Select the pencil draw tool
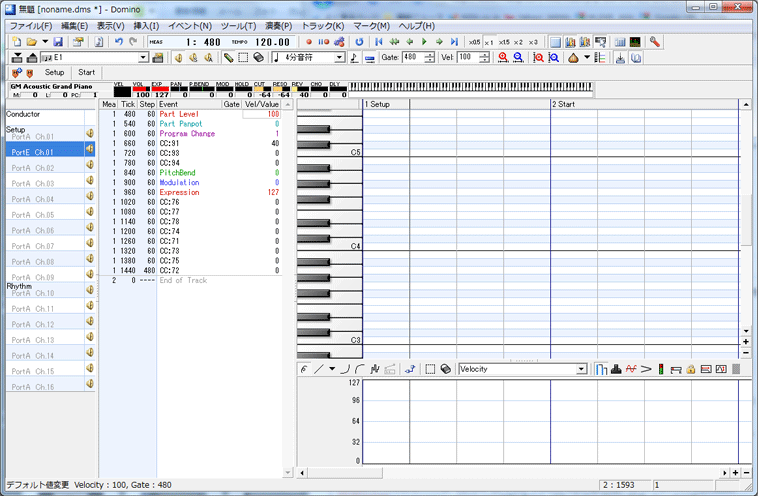The height and width of the screenshot is (496, 758). point(229,58)
